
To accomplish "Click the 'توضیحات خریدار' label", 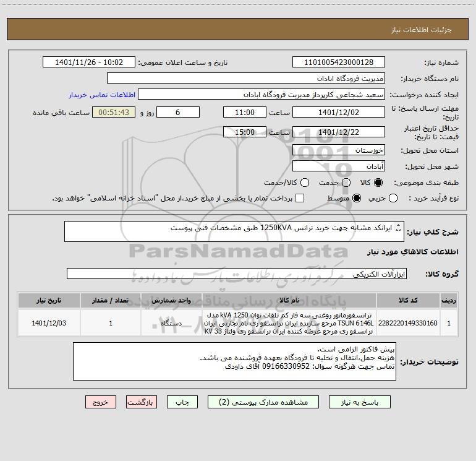I will click(429, 361).
